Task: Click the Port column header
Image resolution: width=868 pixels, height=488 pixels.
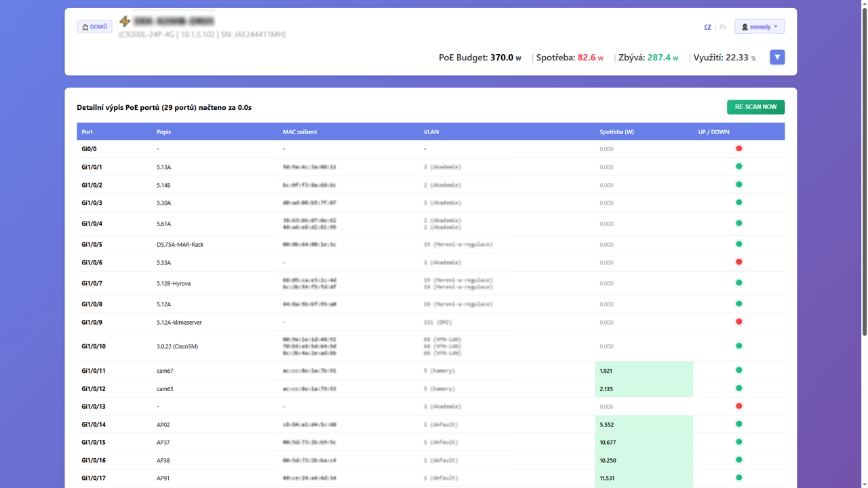Action: click(x=87, y=131)
